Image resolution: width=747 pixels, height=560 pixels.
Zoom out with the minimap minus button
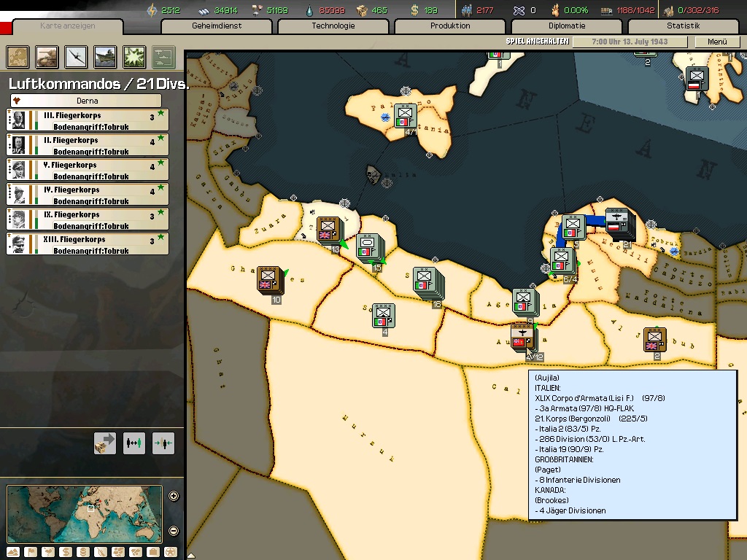pyautogui.click(x=174, y=531)
